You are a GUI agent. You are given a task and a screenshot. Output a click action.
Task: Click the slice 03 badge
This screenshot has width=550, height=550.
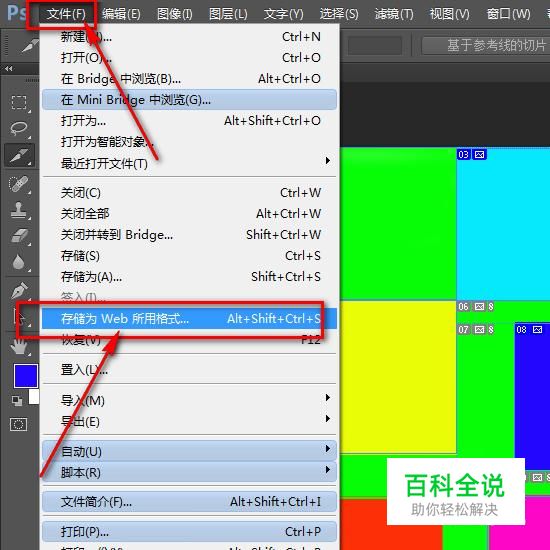471,154
